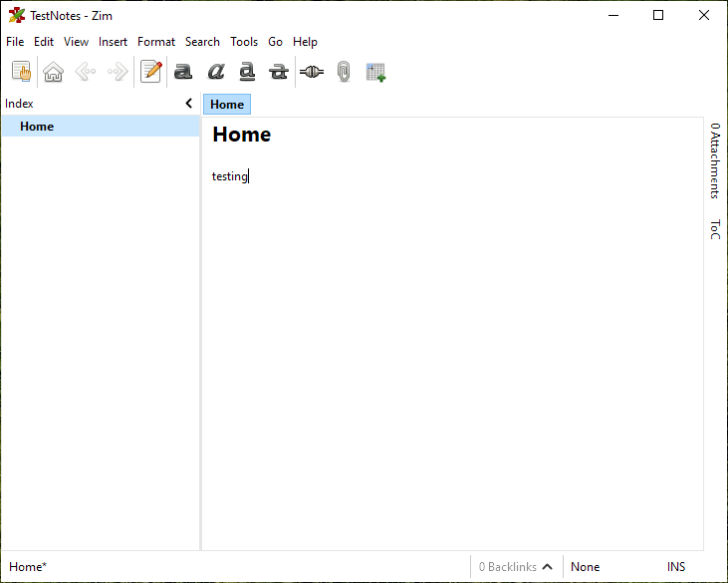
Task: Close the TestNotes Zim window
Action: point(704,15)
